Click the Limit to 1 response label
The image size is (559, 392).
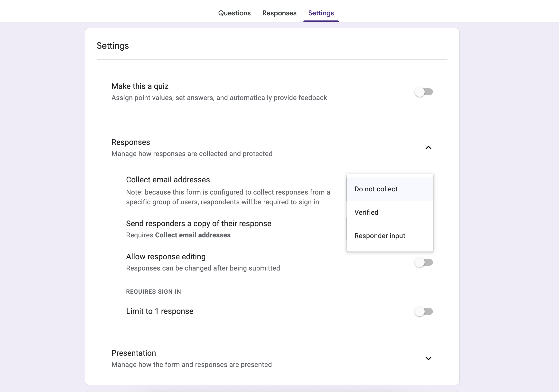(x=159, y=311)
